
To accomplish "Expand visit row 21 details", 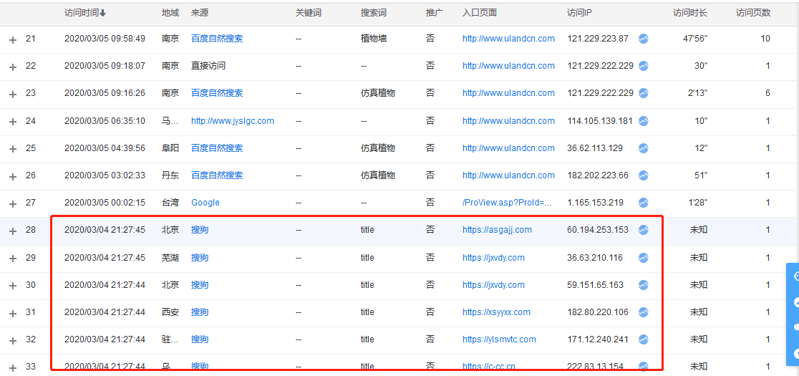I will coord(13,39).
